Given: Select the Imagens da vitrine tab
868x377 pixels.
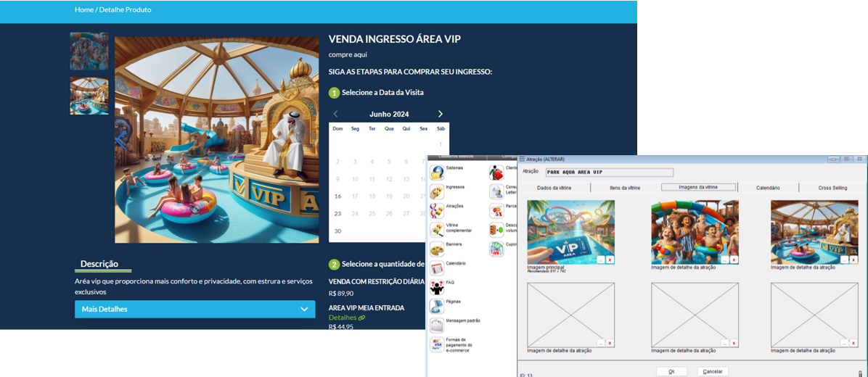Looking at the screenshot, I should coord(699,187).
